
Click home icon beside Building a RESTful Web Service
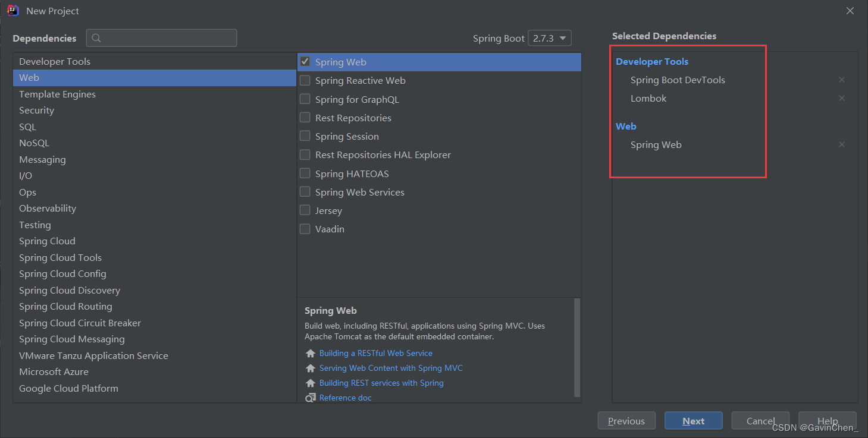(x=310, y=354)
